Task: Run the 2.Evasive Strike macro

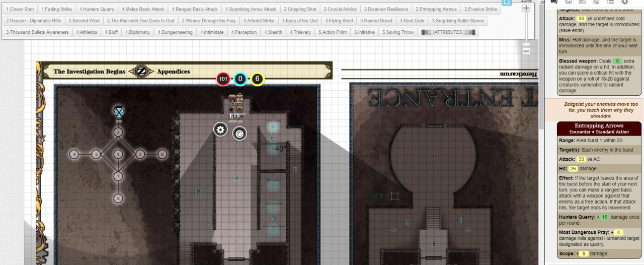Action: point(480,9)
